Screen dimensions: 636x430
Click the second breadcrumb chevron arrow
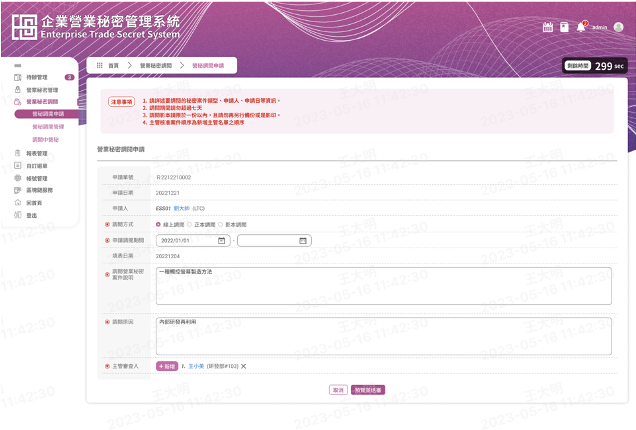pos(182,65)
